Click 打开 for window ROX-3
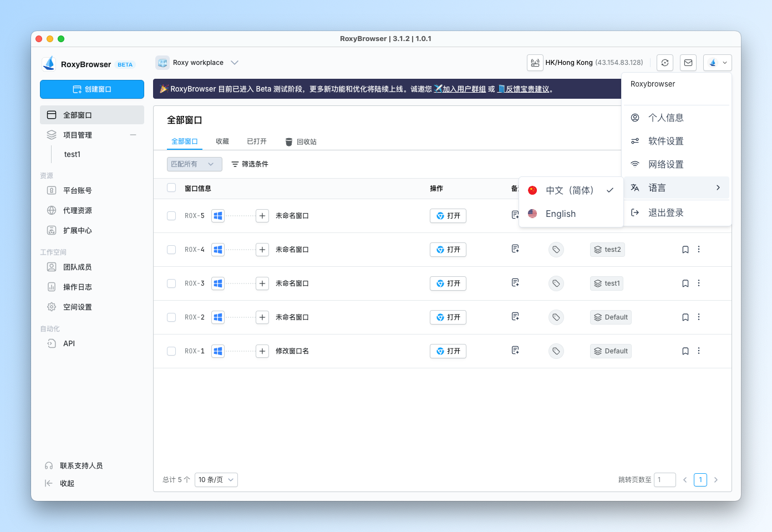Viewport: 772px width, 532px height. 448,283
